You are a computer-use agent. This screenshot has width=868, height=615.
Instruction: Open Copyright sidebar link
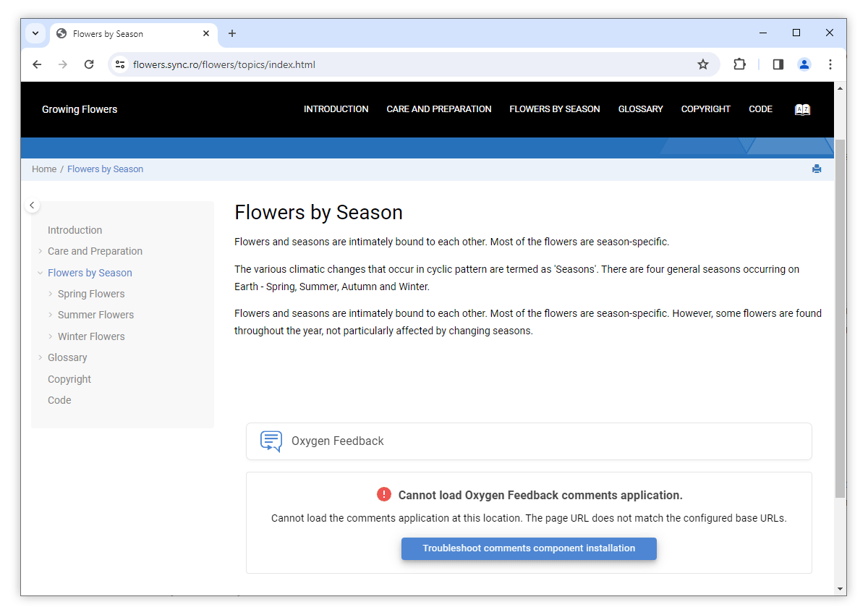(69, 379)
